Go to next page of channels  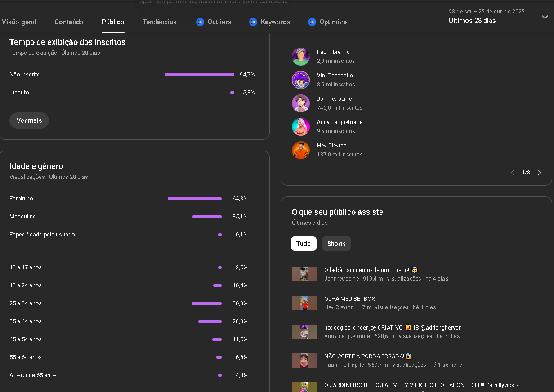(539, 173)
